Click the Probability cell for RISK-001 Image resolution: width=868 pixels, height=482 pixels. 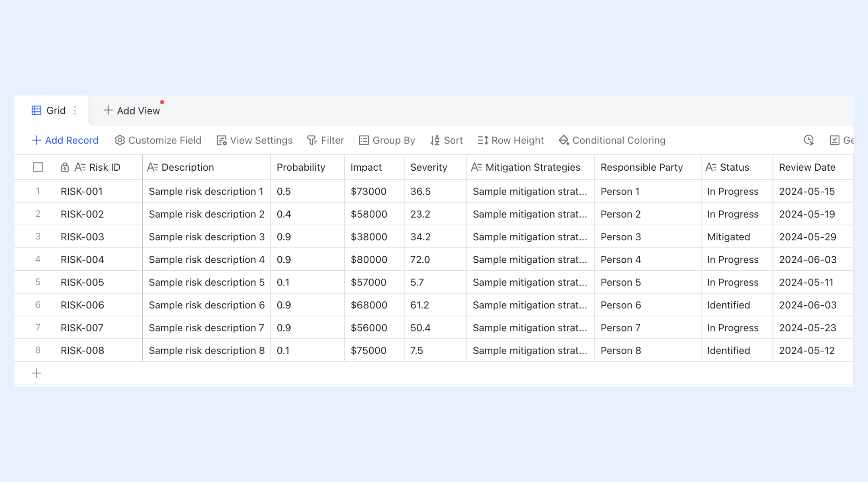click(307, 191)
